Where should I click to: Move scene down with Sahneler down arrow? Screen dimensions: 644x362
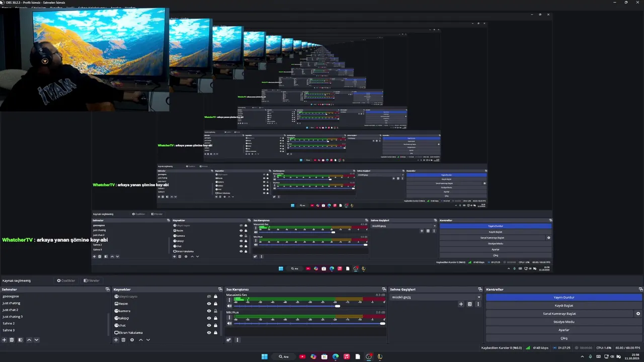click(x=36, y=340)
